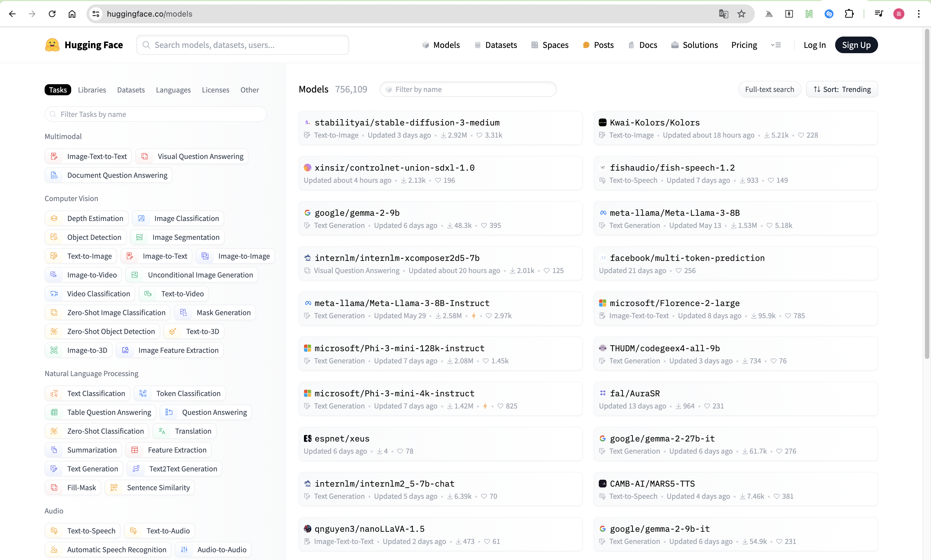This screenshot has height=560, width=931.
Task: Click the Microsoft logo beside Phi-3-mini-4k-instruct
Action: (x=307, y=393)
